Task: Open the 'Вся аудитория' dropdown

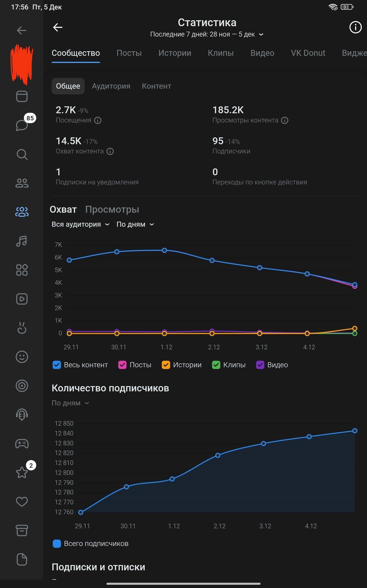Action: pos(80,224)
